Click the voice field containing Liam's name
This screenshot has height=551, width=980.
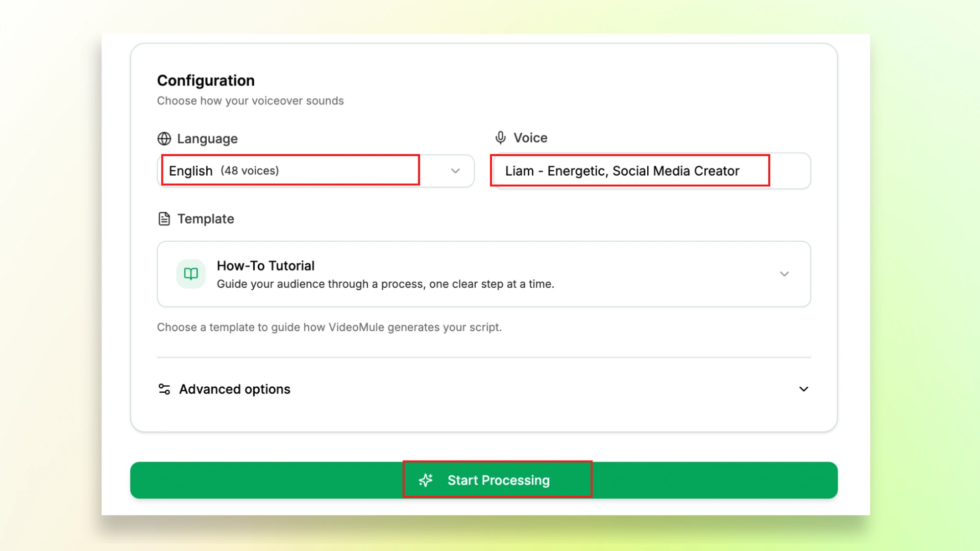[630, 171]
